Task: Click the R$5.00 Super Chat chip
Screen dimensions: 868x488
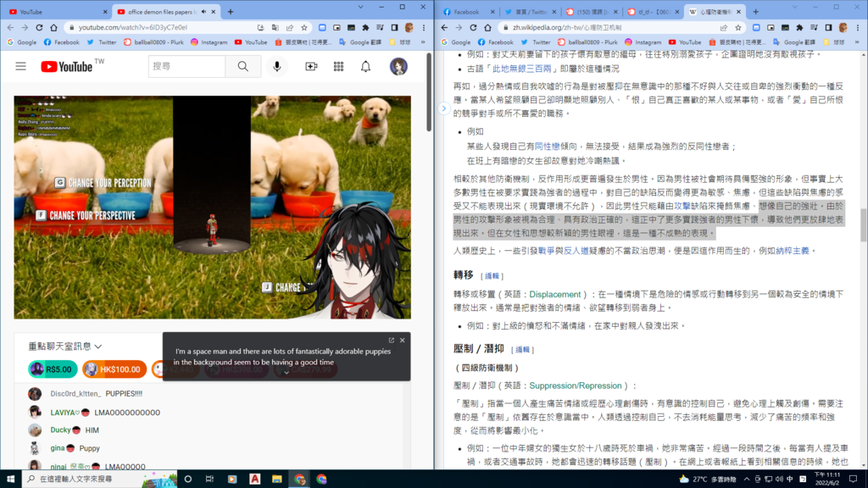Action: tap(53, 369)
